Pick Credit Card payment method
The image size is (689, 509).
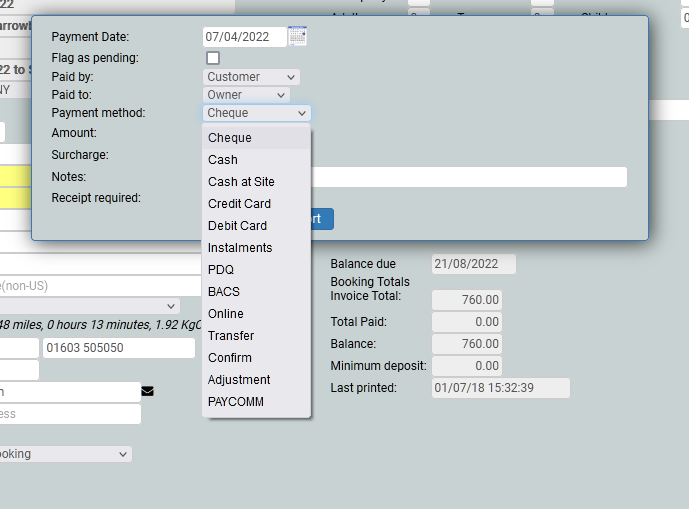pos(239,204)
